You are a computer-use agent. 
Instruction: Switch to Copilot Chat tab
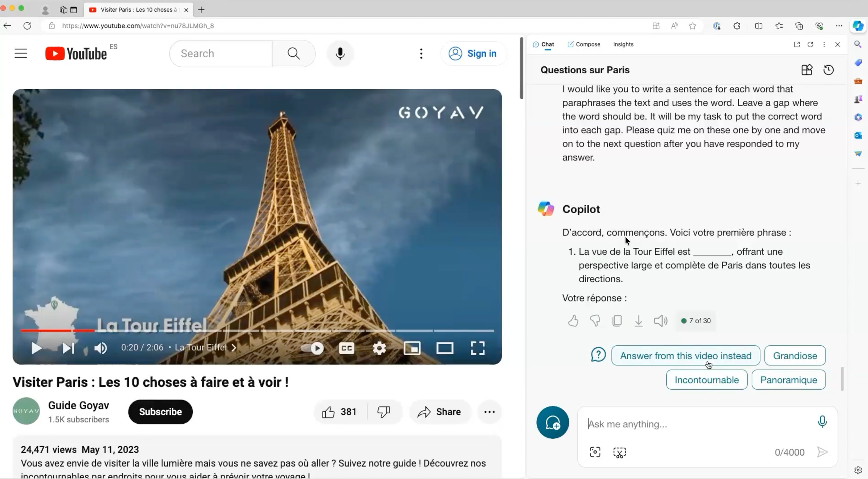click(543, 44)
